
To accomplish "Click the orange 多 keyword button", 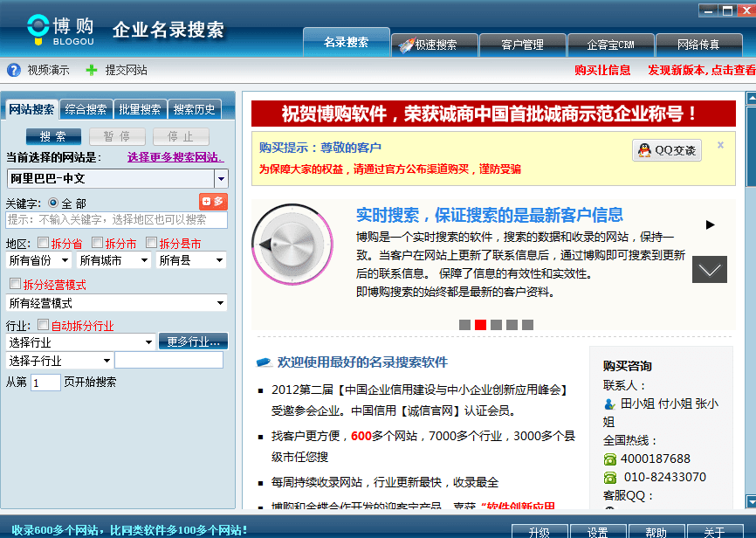I will coord(213,201).
